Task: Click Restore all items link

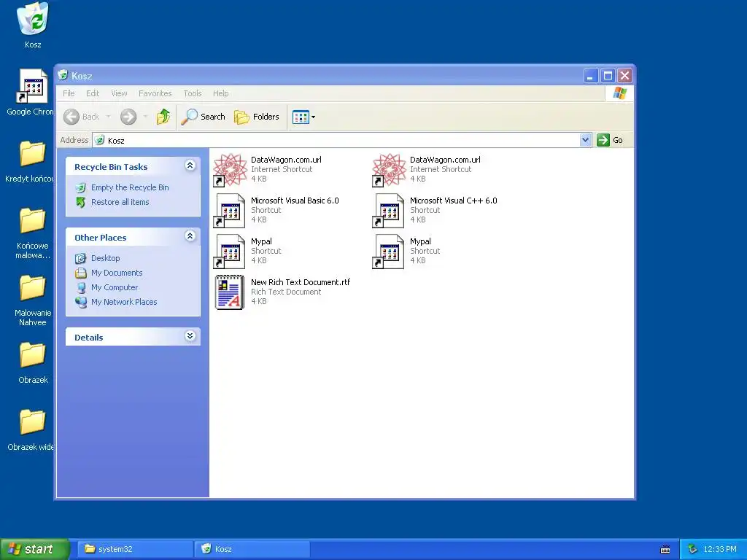Action: pos(120,202)
